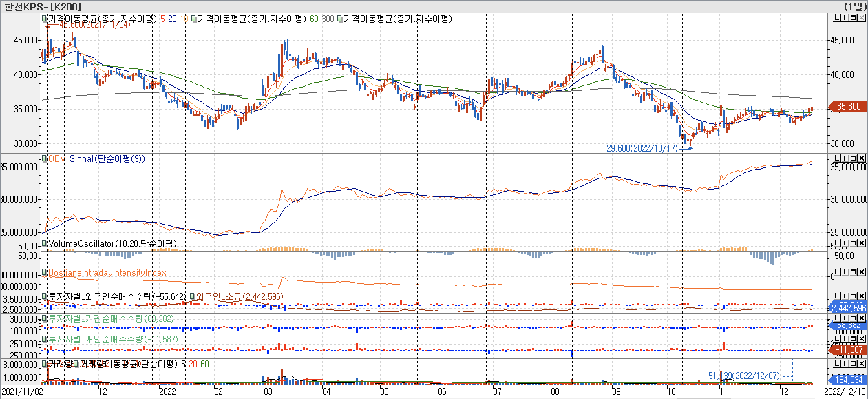
Task: Click the vertical-bar icon of the OBV panel
Action: [845, 158]
